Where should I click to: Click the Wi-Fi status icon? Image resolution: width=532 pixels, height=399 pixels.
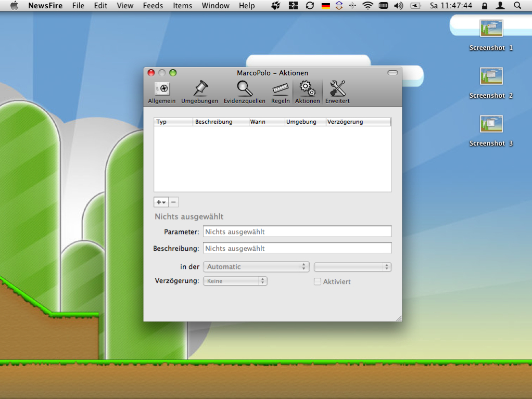(368, 5)
